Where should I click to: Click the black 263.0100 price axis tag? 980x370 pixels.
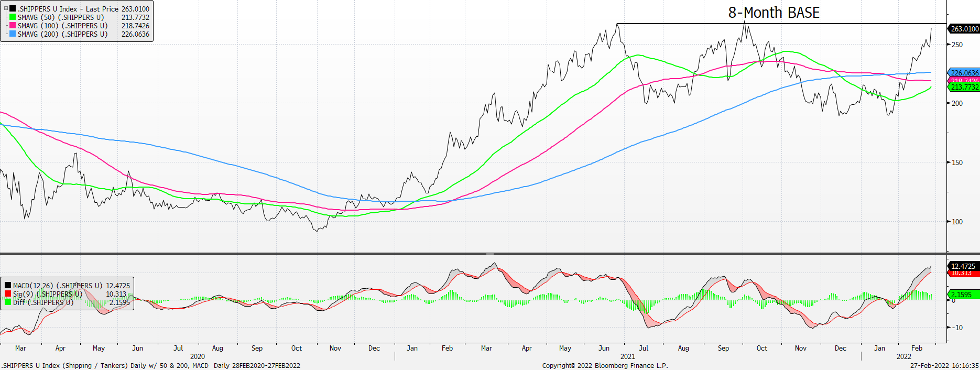964,29
